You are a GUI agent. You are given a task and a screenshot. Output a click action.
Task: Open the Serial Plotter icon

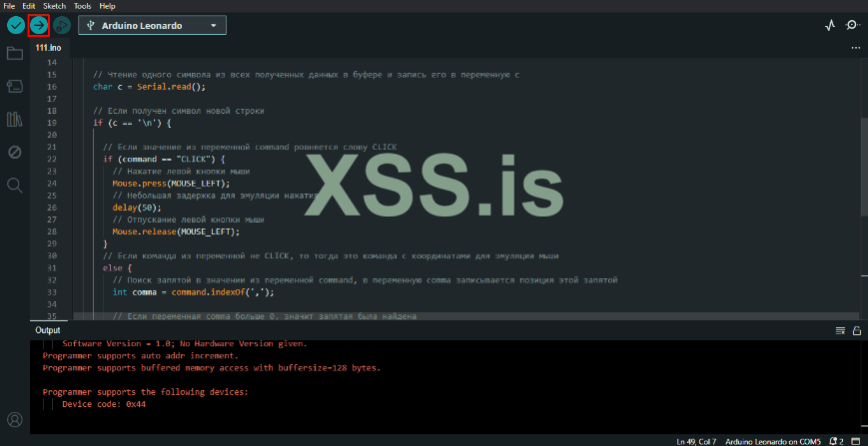click(x=830, y=25)
